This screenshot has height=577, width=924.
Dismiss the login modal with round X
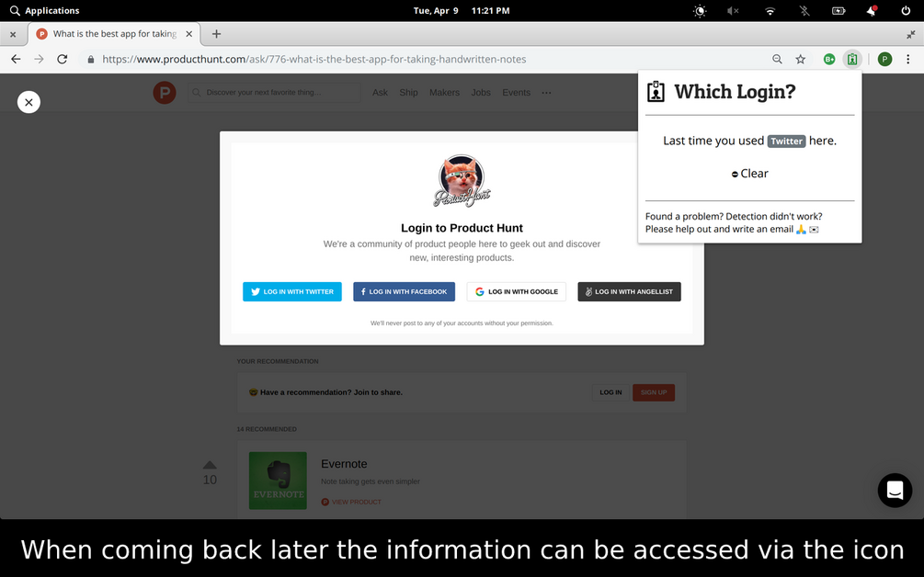29,102
